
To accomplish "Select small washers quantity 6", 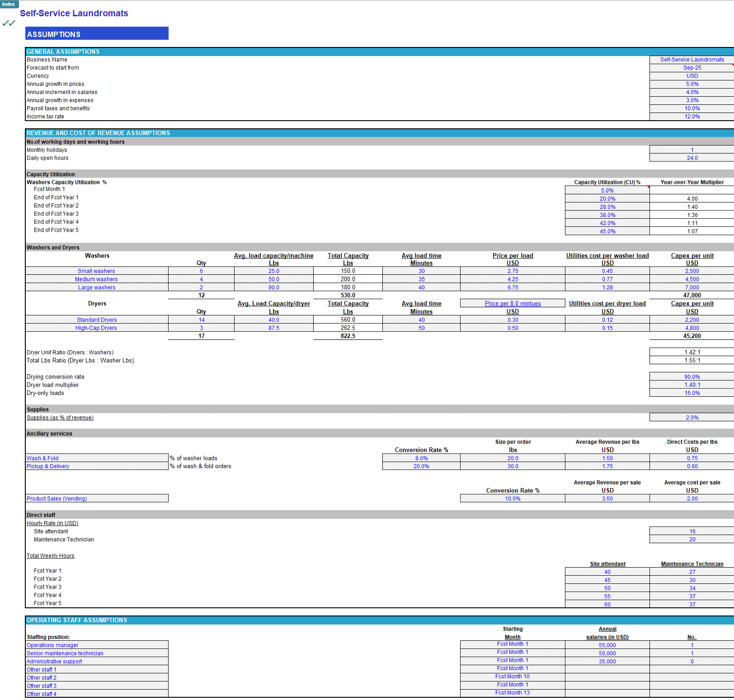I will (201, 271).
